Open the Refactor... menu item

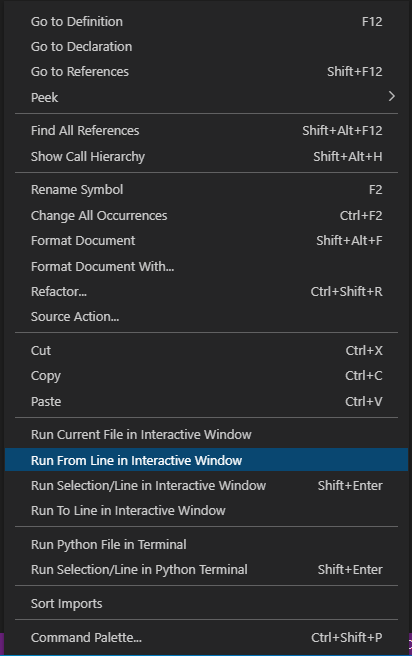tap(206, 292)
